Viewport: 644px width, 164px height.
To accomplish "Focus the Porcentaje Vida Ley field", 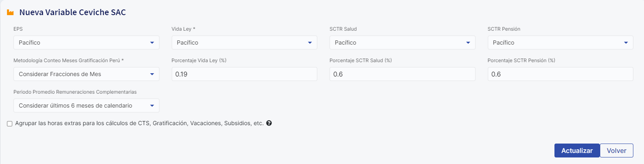I will 244,74.
